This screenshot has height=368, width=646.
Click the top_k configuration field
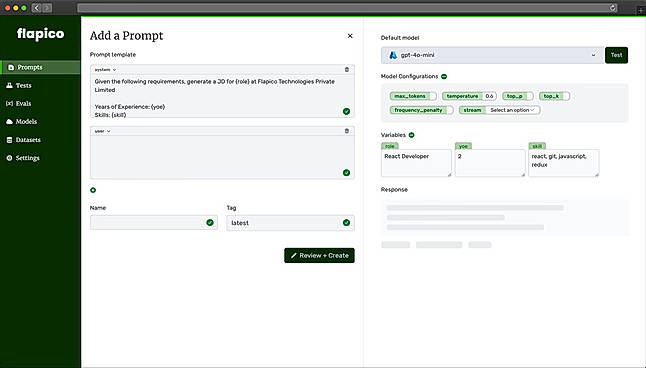point(555,96)
